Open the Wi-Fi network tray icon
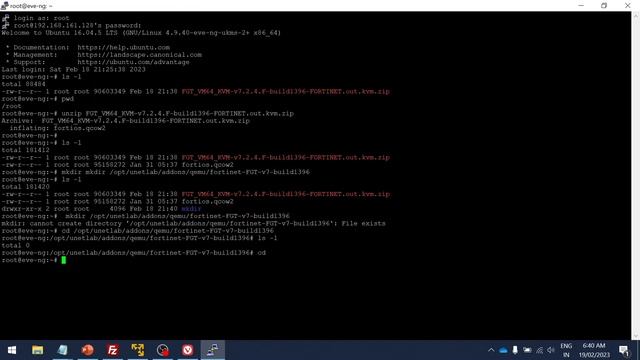640x360 pixels. coord(540,350)
